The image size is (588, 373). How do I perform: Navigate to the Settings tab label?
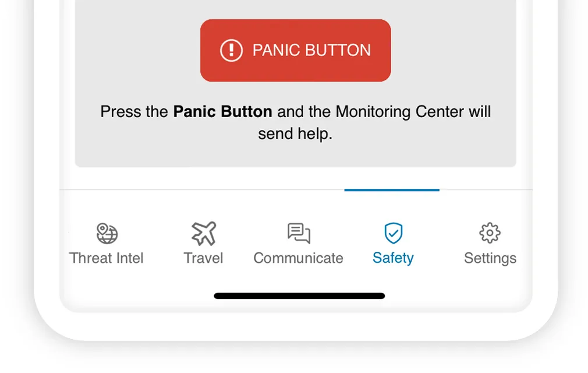click(x=490, y=258)
